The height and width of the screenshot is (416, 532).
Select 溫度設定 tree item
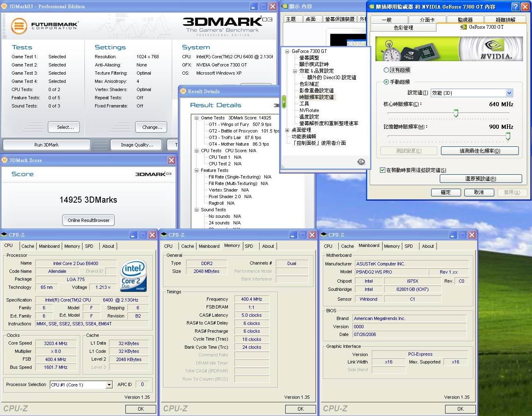[309, 117]
